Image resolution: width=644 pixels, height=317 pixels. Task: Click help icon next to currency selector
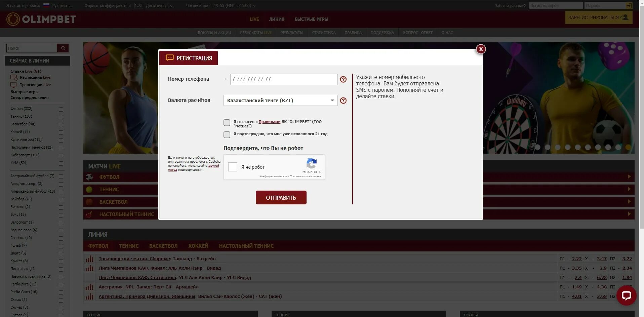343,101
